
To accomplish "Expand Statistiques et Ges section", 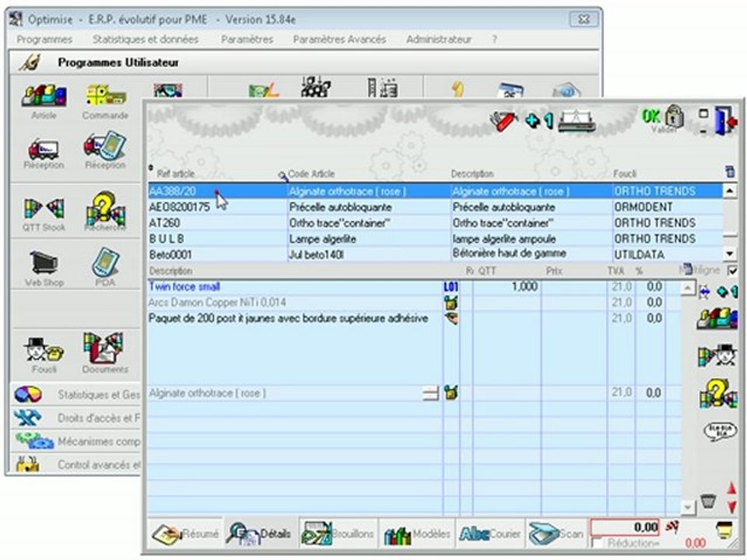I will (x=76, y=394).
